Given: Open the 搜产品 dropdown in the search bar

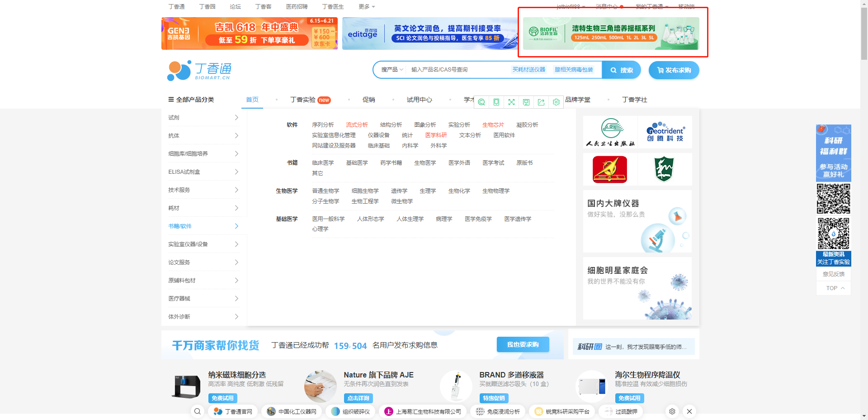Looking at the screenshot, I should pyautogui.click(x=391, y=69).
